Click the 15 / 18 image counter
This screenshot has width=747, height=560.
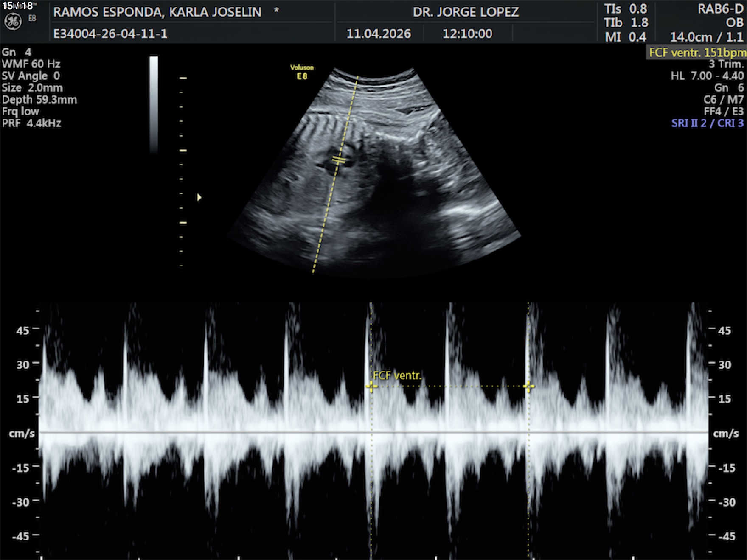tap(17, 6)
